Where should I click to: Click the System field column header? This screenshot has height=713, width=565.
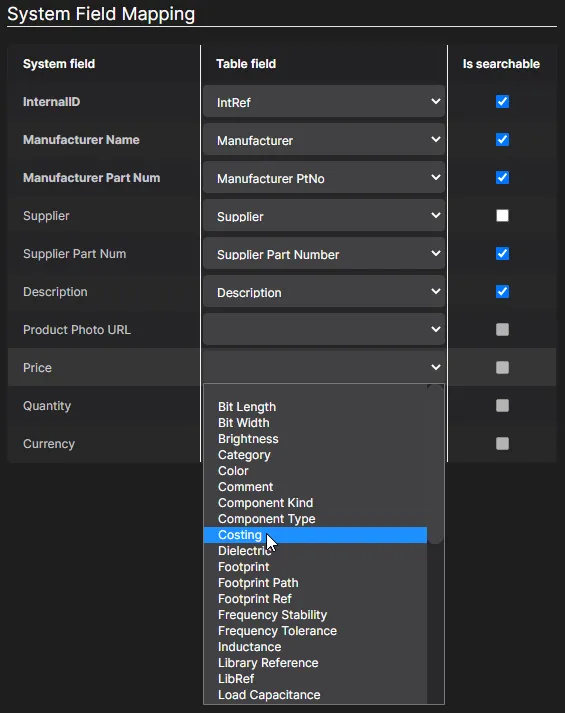click(x=59, y=64)
